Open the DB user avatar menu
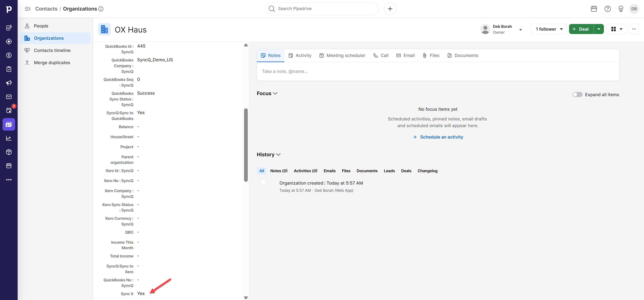 pos(634,9)
